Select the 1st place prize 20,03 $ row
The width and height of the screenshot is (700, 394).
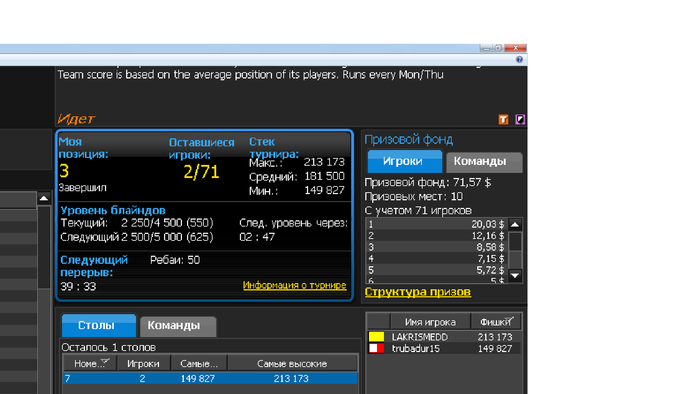[437, 224]
